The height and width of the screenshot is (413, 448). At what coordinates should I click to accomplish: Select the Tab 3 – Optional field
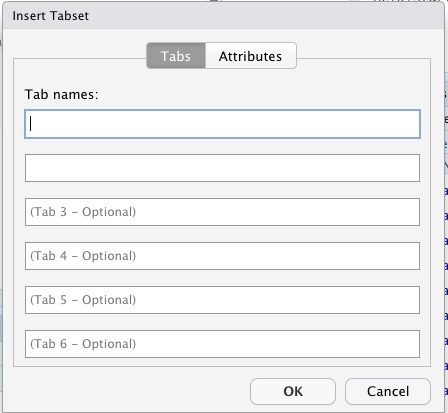pos(222,212)
